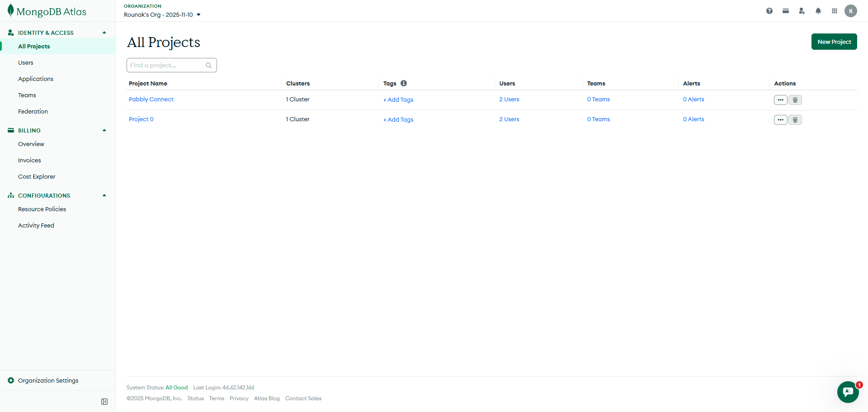Image resolution: width=868 pixels, height=412 pixels.
Task: Open the Project 0 project
Action: (141, 119)
